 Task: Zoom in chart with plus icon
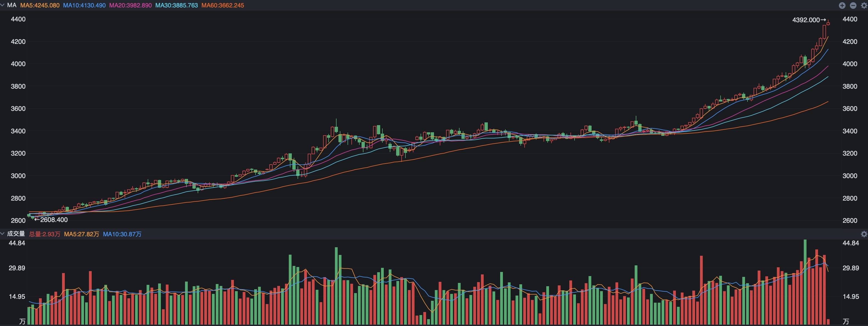(842, 5)
